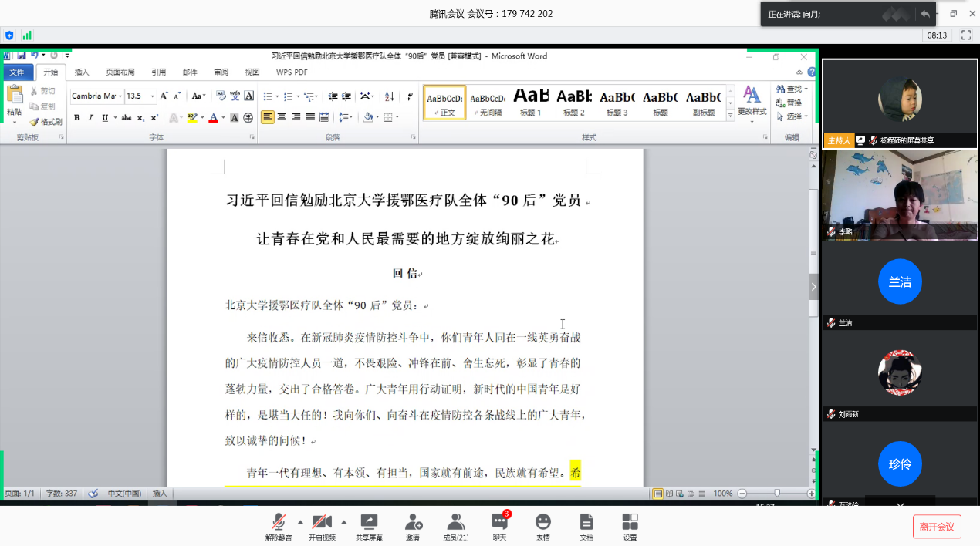
Task: Open the 页面布局 ribbon tab
Action: [x=120, y=72]
